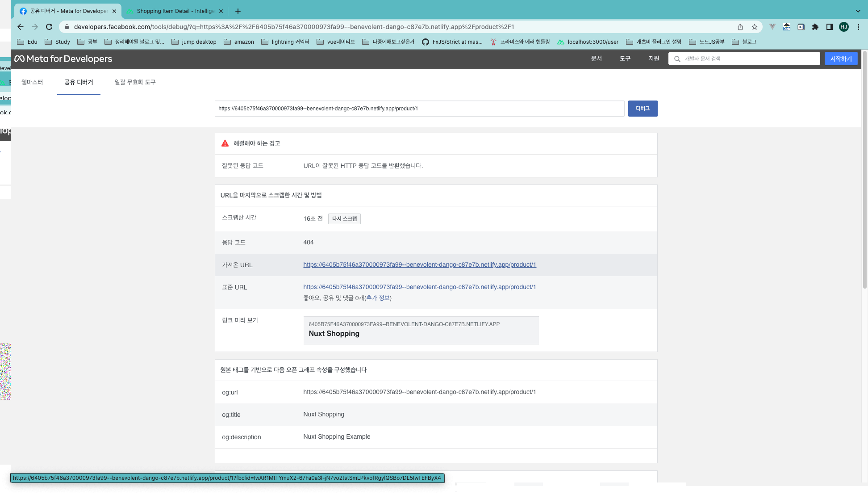Bookmark this page with the star icon

(x=755, y=27)
